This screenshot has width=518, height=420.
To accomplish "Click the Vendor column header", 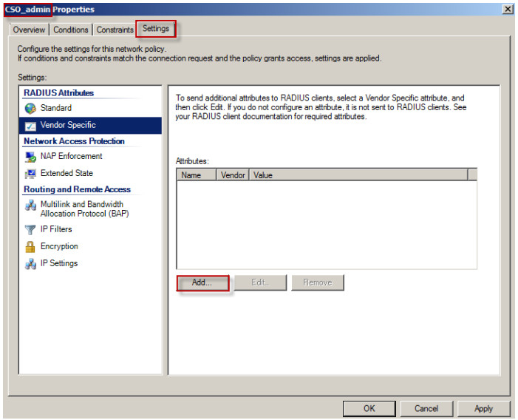I will [x=233, y=175].
